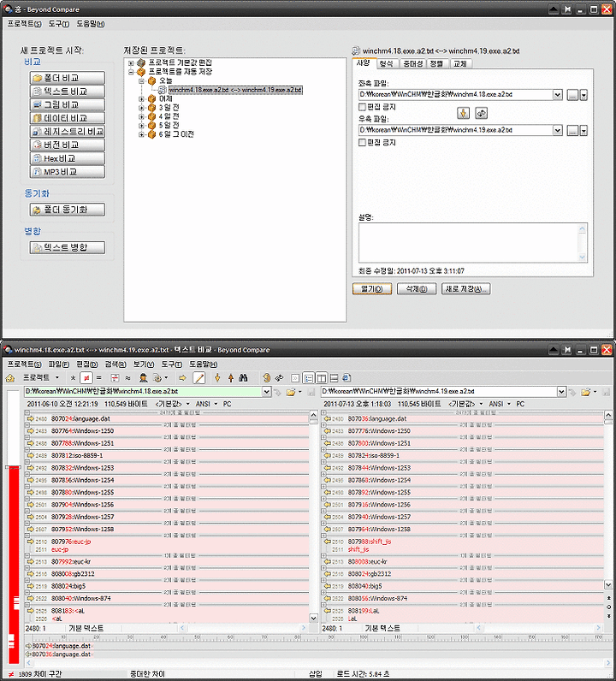616x681 pixels.
Task: Check 편집 금지 under 우측 파일
Action: 362,143
